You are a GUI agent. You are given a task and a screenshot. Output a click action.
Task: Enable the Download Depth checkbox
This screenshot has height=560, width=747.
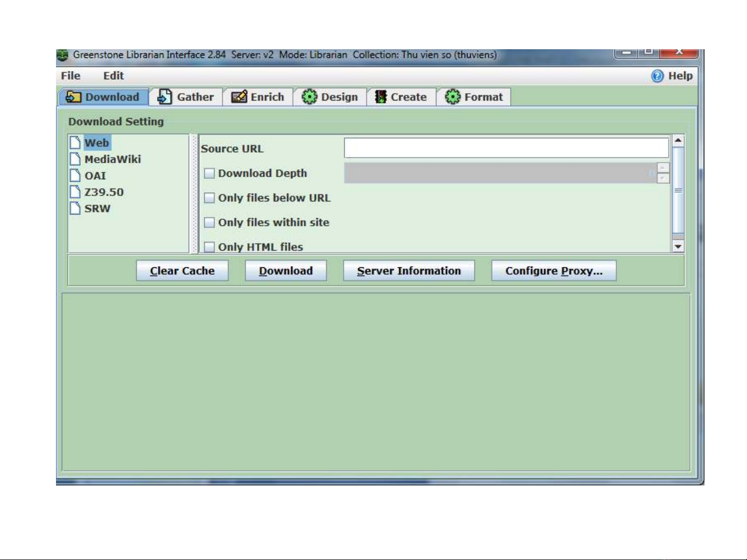coord(209,174)
